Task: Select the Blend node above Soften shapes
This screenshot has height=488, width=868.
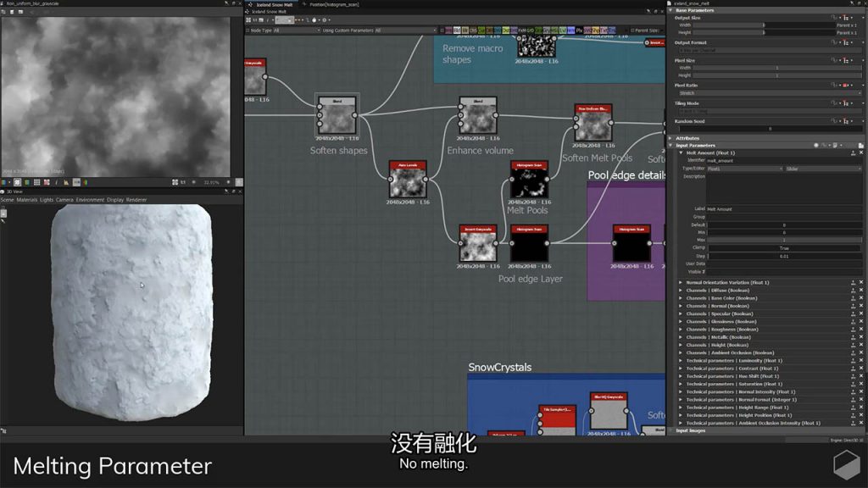Action: (x=337, y=116)
